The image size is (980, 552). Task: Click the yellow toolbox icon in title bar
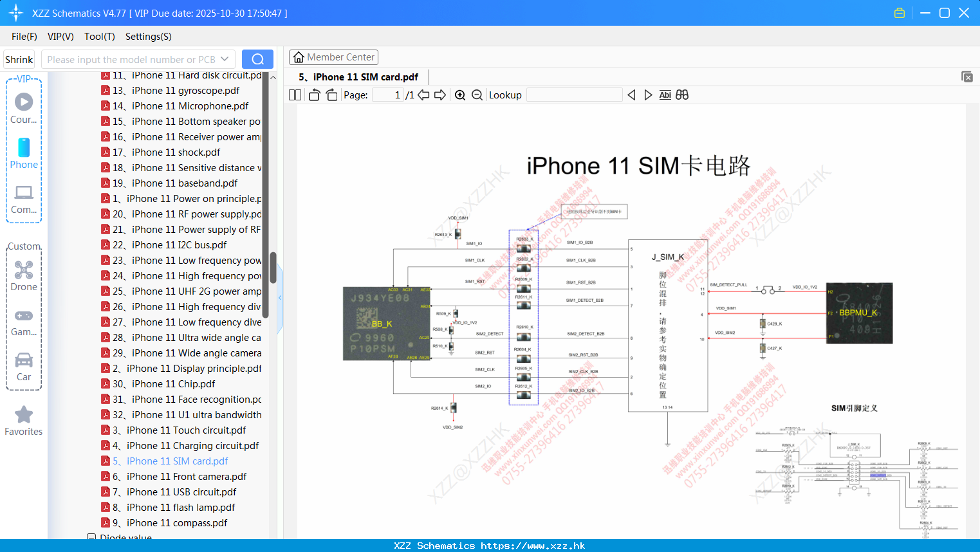[x=900, y=13]
